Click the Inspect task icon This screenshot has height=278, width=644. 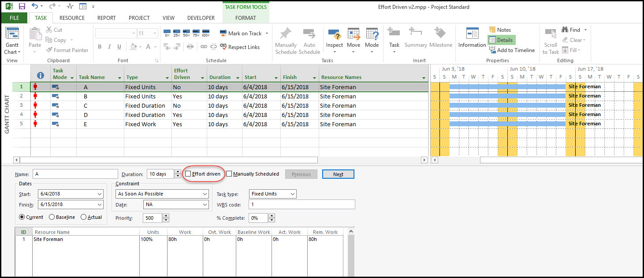[335, 34]
